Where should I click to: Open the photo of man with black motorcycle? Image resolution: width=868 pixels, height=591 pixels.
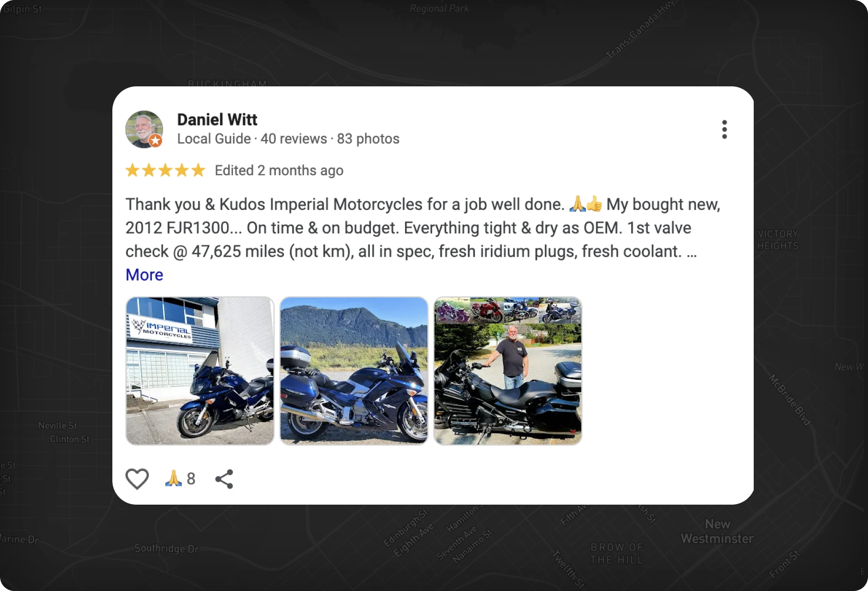coord(508,371)
